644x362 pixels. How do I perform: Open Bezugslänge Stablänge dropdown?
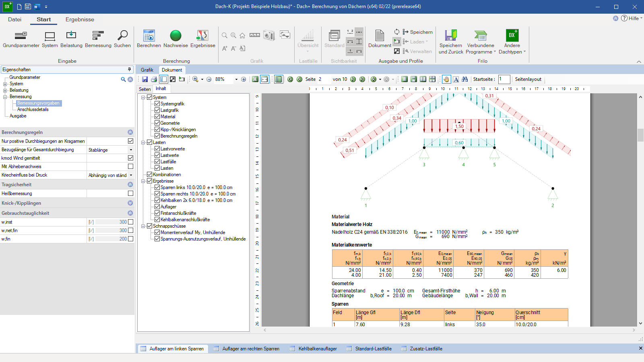tap(131, 150)
